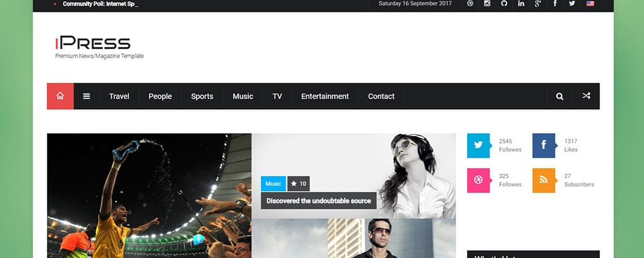644x258 pixels.
Task: Open the GitHub icon in top bar
Action: point(504,4)
